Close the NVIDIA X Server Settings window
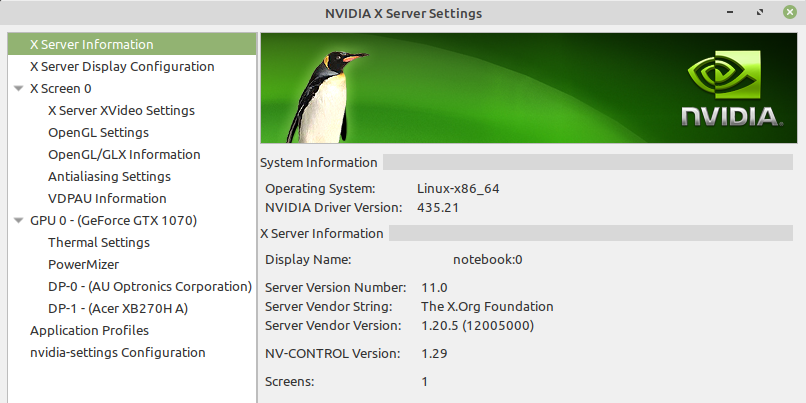806x403 pixels. tap(790, 12)
